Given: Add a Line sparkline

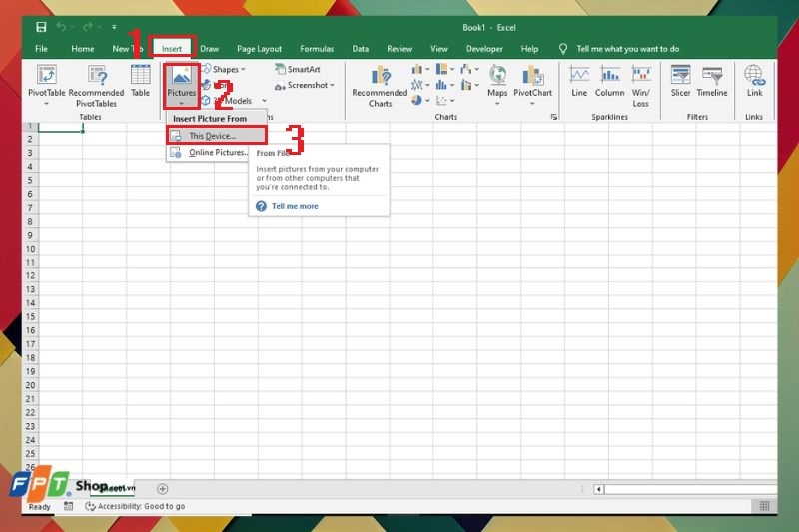Looking at the screenshot, I should 579,81.
